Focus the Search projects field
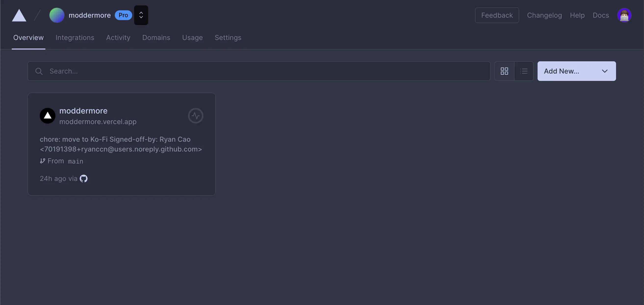Image resolution: width=644 pixels, height=305 pixels. pos(259,71)
